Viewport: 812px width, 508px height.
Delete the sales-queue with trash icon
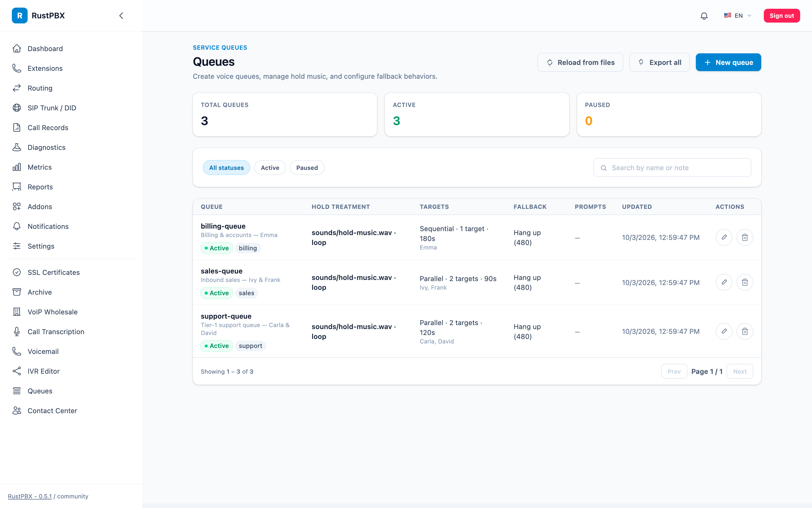[x=745, y=282]
